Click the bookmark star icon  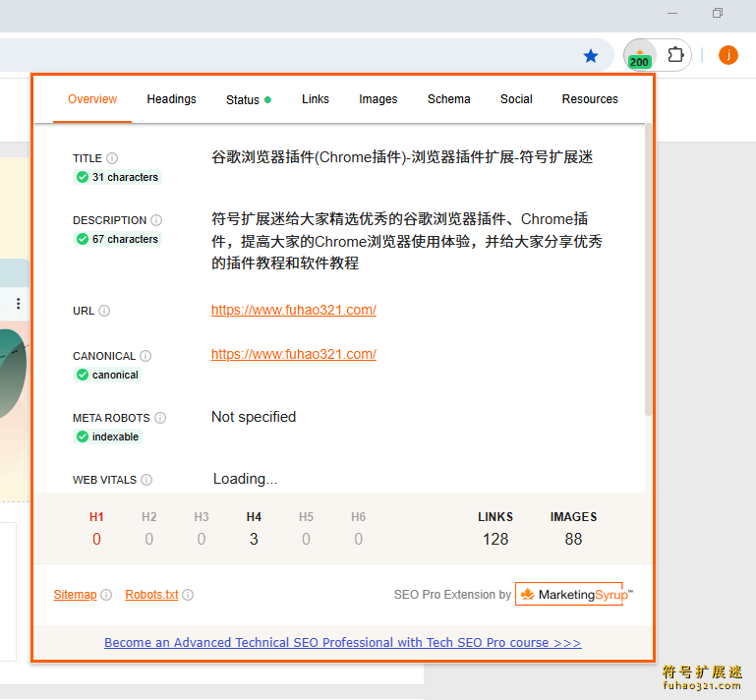click(x=591, y=56)
